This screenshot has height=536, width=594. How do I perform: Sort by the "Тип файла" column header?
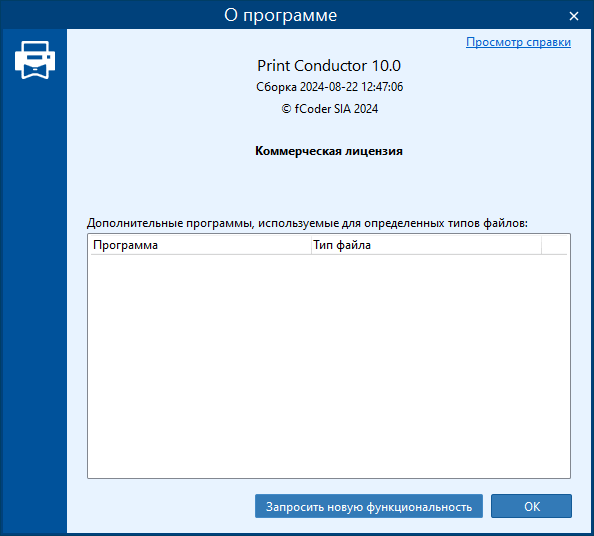click(426, 245)
